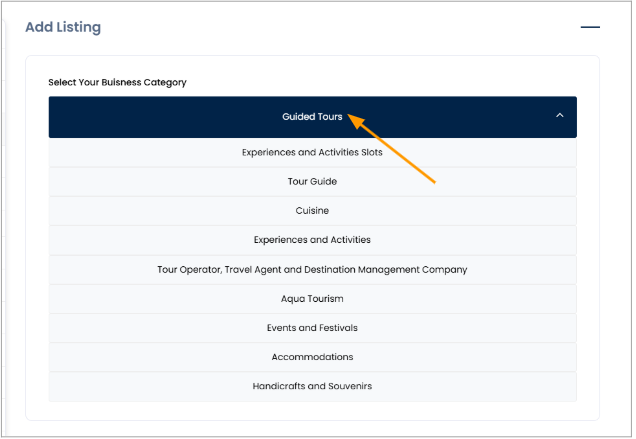
Task: Select Experiences and Activities Slots option
Action: pos(312,153)
